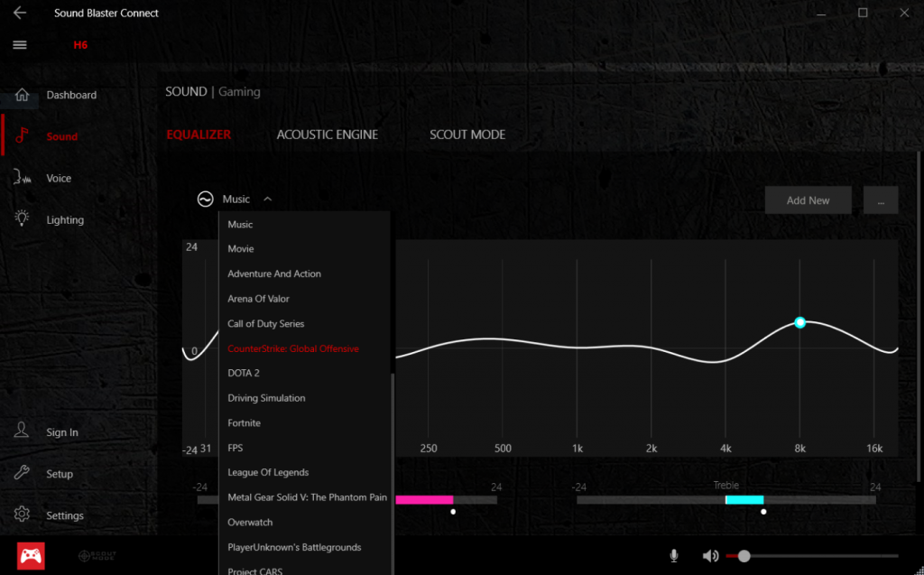This screenshot has width=924, height=575.
Task: Click the 4k frequency label
Action: tap(725, 449)
